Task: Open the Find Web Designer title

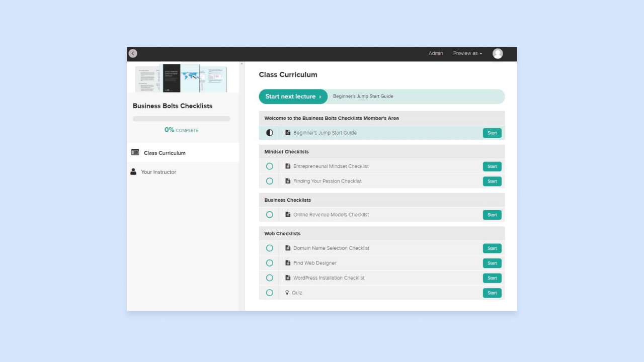Action: click(x=315, y=263)
